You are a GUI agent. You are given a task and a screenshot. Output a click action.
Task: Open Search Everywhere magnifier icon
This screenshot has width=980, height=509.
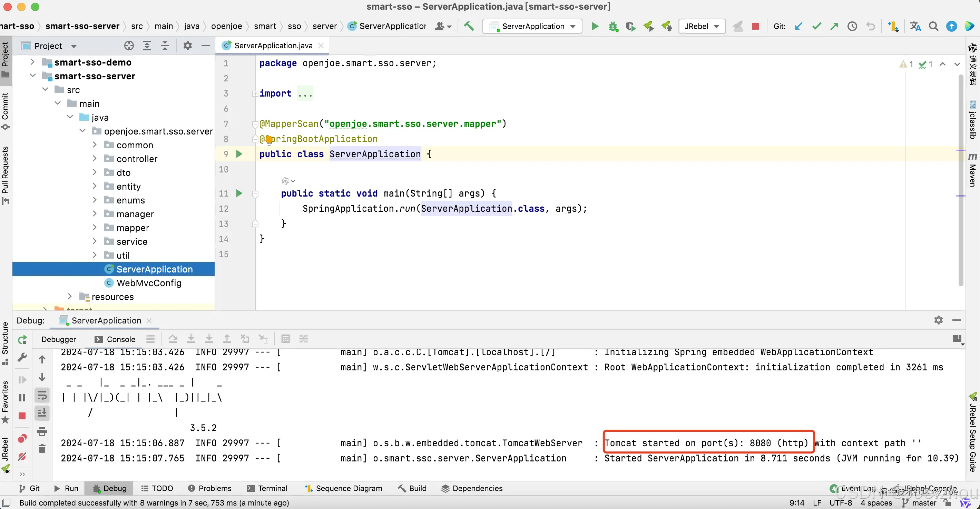(x=933, y=26)
